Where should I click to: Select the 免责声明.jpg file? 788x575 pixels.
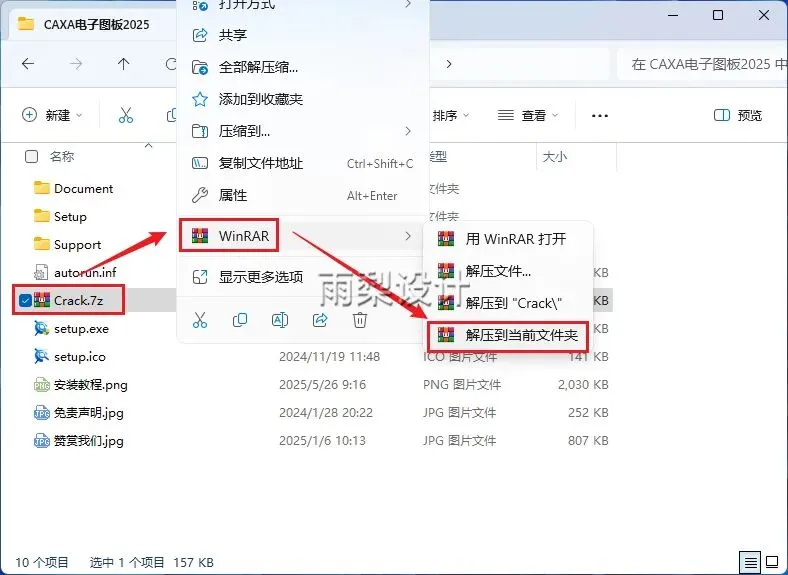88,413
